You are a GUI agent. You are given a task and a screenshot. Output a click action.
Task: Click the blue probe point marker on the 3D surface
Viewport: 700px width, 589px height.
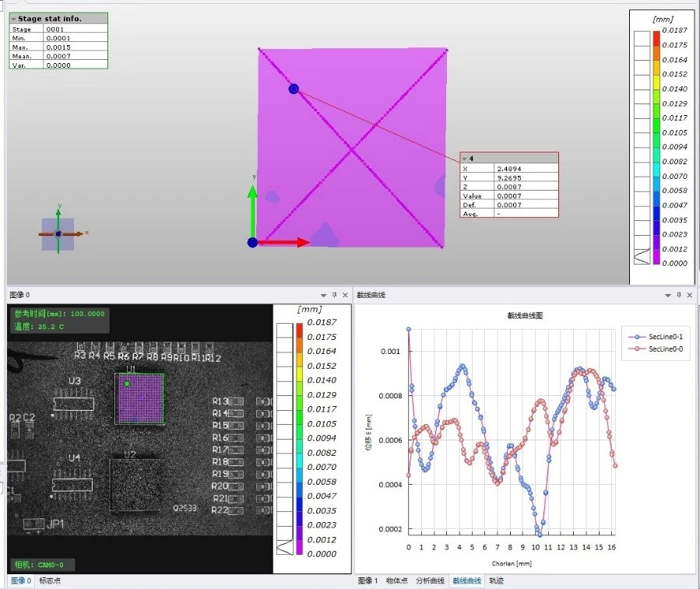pyautogui.click(x=294, y=89)
